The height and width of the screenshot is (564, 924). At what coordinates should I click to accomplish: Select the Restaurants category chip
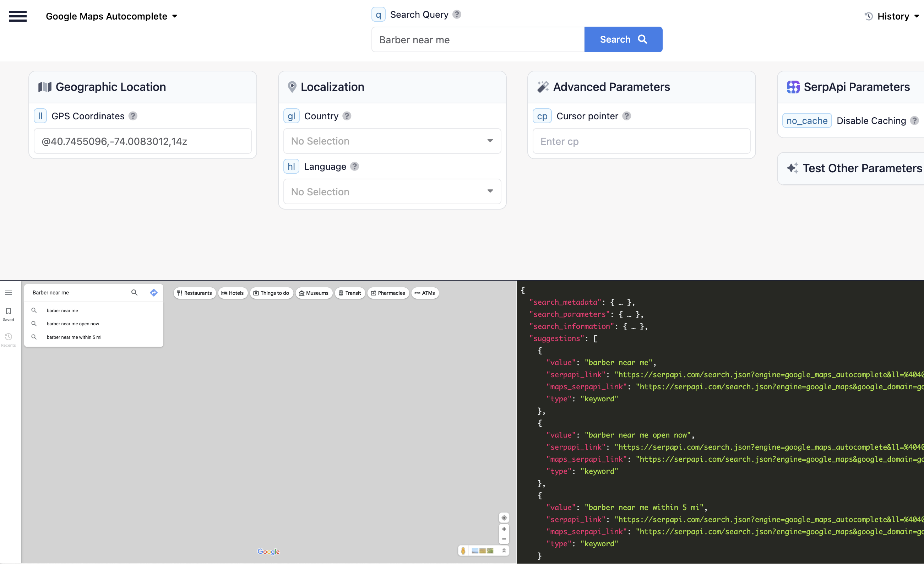pos(195,293)
